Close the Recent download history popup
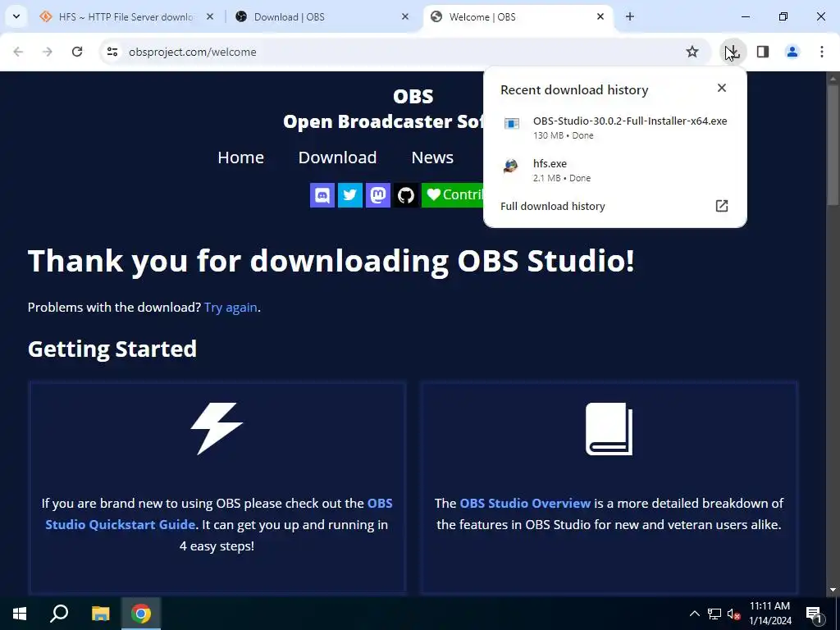This screenshot has height=630, width=840. 722,88
